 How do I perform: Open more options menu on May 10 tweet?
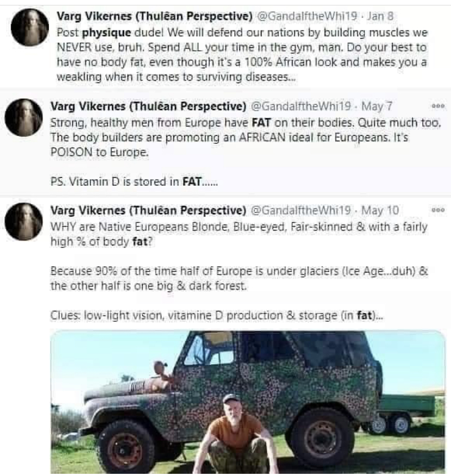point(438,210)
